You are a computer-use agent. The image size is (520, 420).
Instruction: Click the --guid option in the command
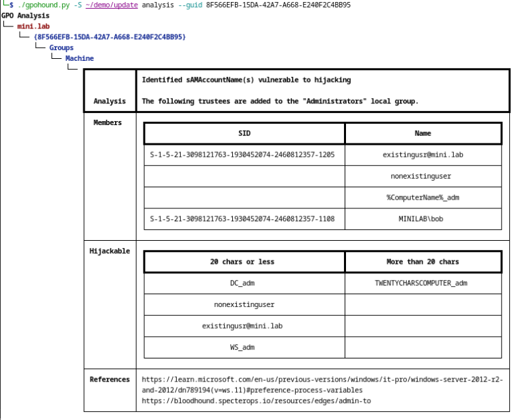click(190, 5)
